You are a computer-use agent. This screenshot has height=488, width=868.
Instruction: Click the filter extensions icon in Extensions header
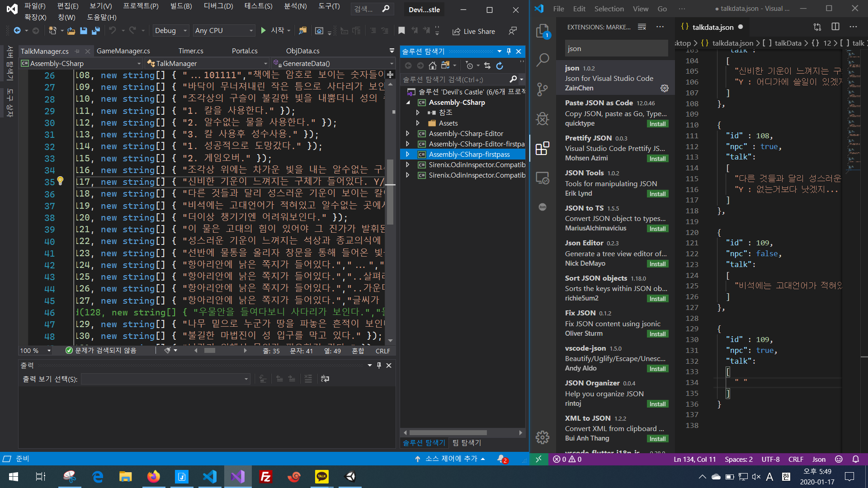642,27
